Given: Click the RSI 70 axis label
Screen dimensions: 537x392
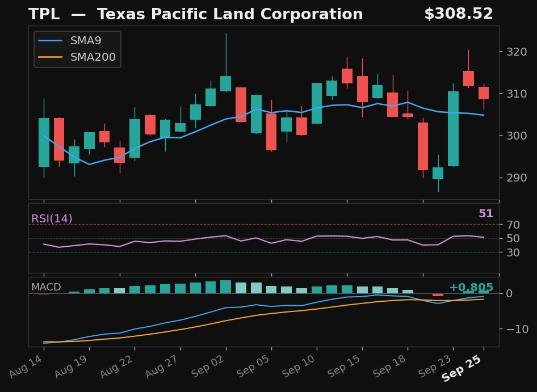Looking at the screenshot, I should point(514,225).
